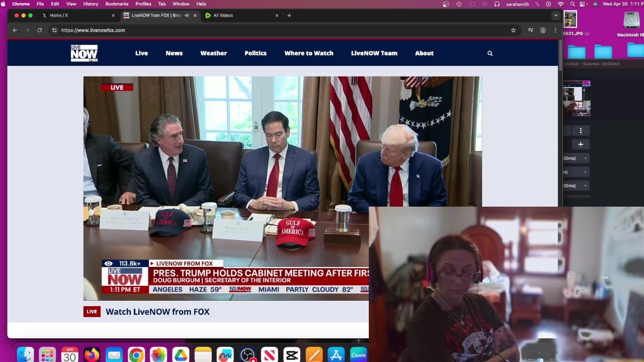Mute the LiveNOW tab audio icon
Viewport: 644px width, 362px height.
click(x=187, y=16)
